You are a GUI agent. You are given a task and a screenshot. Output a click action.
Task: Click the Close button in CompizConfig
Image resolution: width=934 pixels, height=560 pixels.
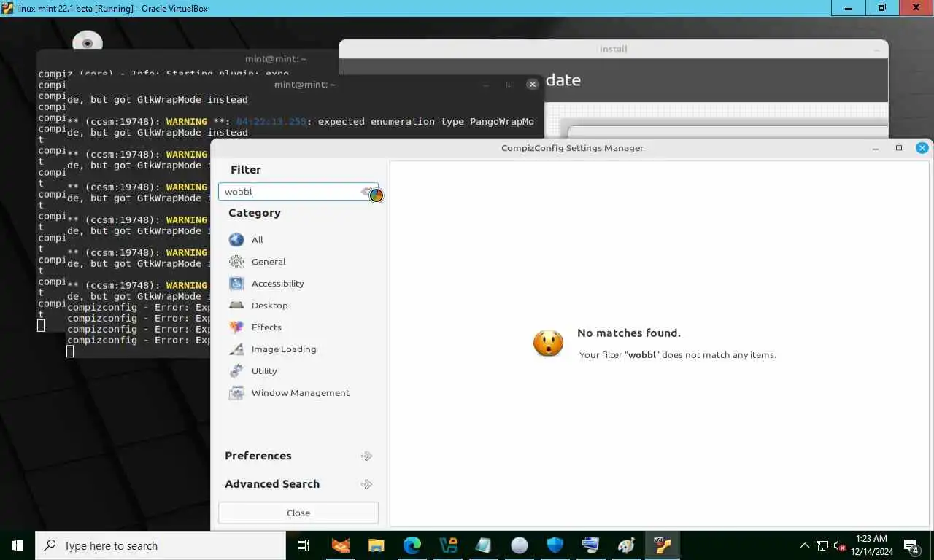(x=298, y=513)
